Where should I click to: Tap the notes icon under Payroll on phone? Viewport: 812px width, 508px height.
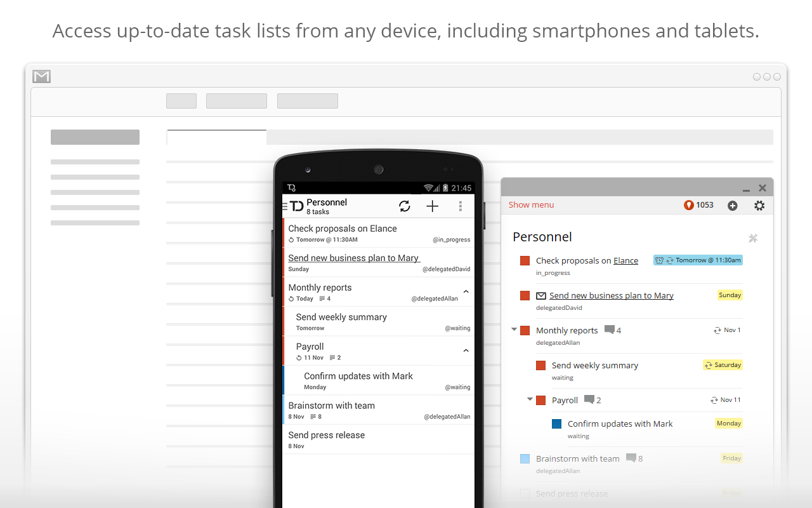[x=332, y=358]
